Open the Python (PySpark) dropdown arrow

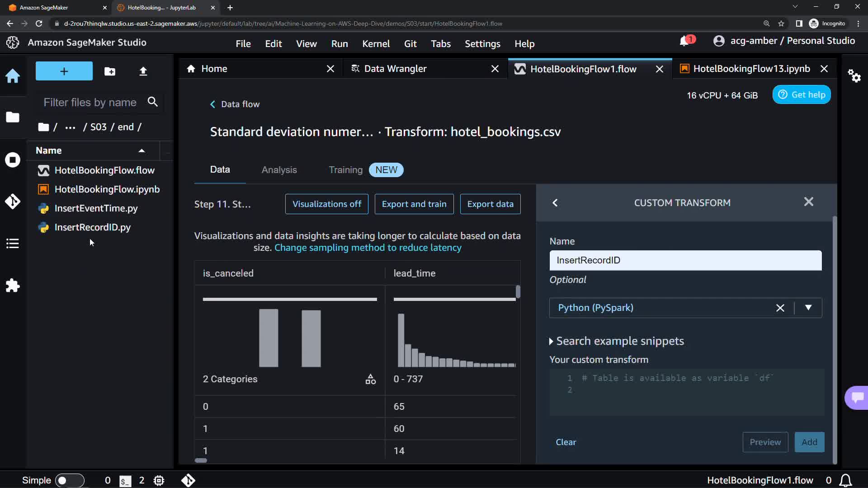click(x=808, y=308)
